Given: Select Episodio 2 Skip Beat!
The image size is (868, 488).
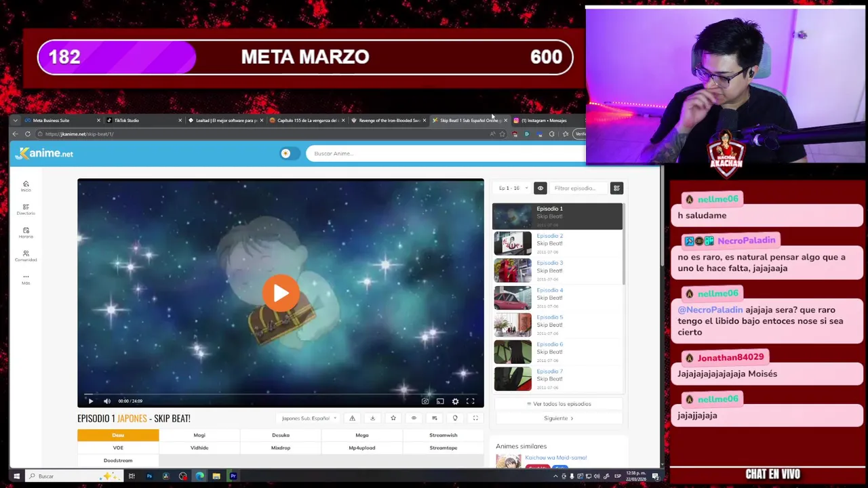Looking at the screenshot, I should tap(557, 243).
